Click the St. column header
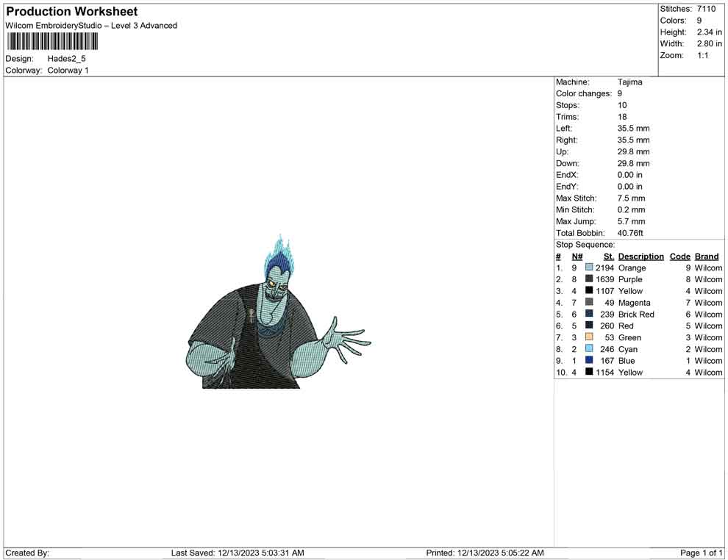 point(609,256)
